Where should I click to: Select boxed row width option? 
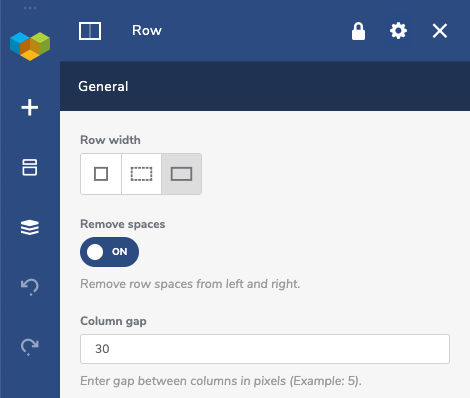tap(101, 174)
